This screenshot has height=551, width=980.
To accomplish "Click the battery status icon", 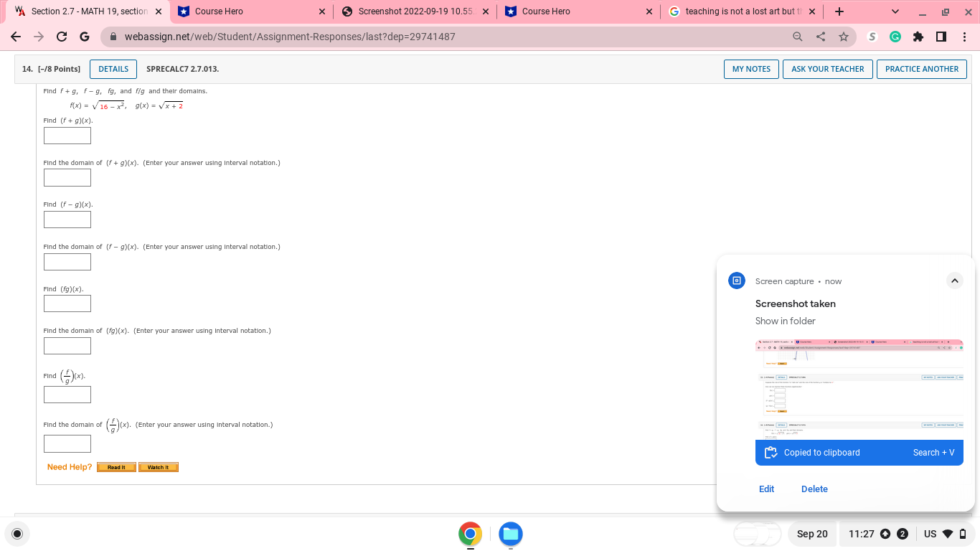I will (963, 534).
